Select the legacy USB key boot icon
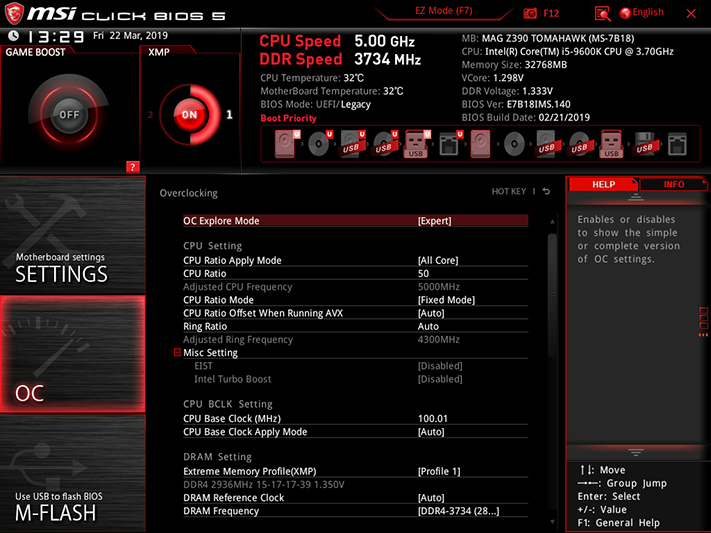Viewport: 711px width, 533px height. pos(611,144)
